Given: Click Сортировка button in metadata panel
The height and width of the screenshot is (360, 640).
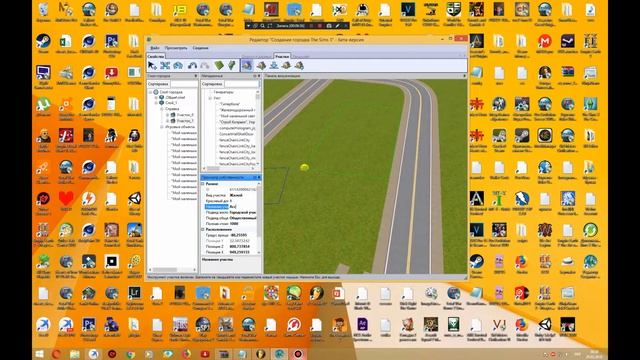Looking at the screenshot, I should click(x=212, y=84).
